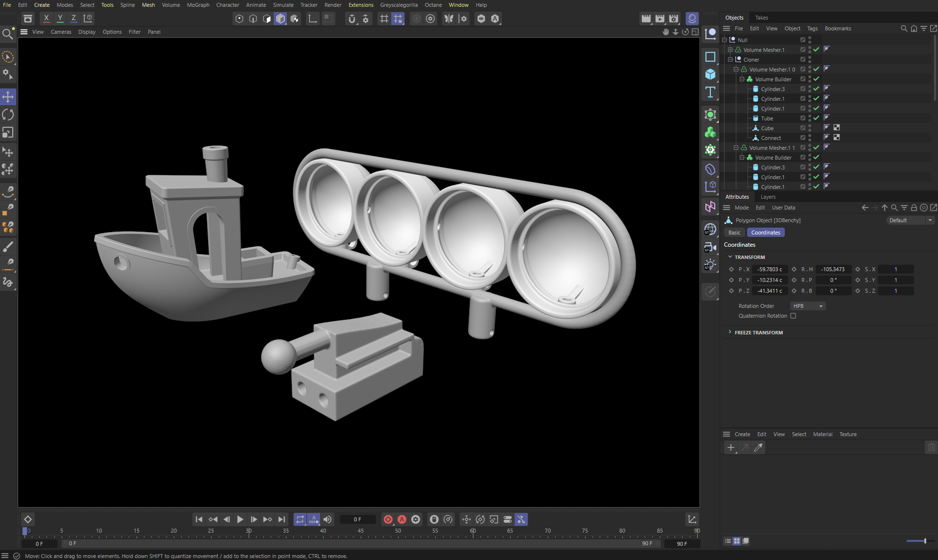Click timeline ruler at frame 45

coord(360,531)
